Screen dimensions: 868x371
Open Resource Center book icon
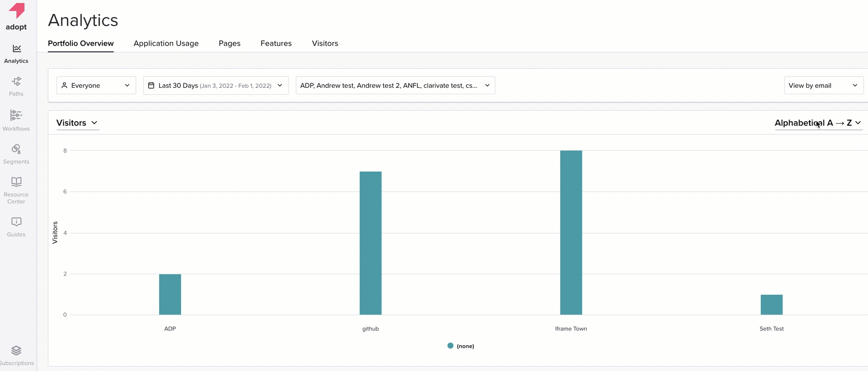(16, 182)
